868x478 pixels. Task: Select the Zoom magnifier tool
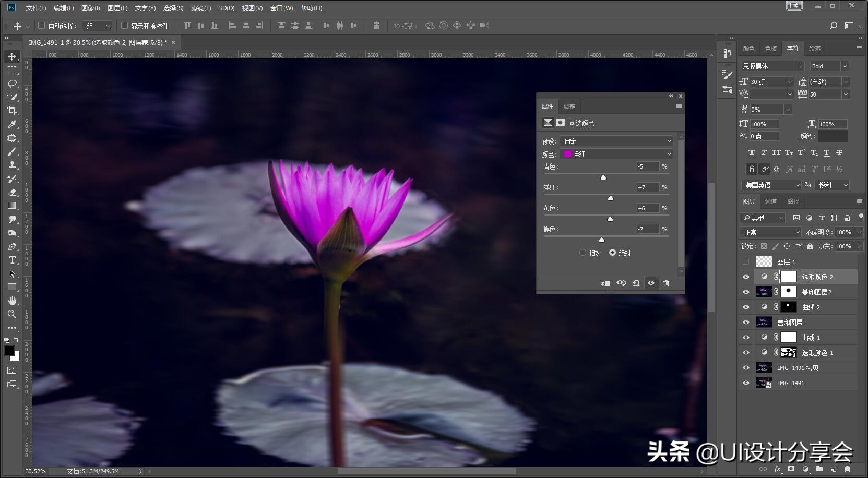click(12, 314)
